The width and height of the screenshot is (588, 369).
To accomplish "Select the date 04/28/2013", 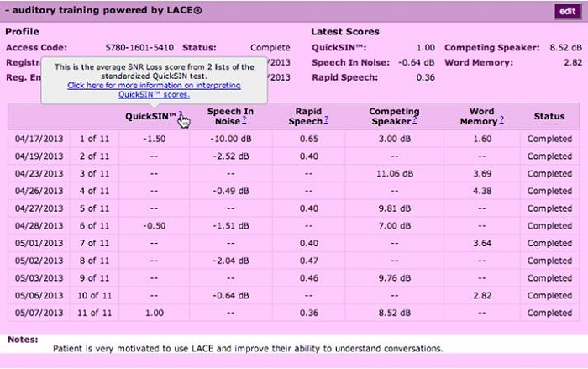I will click(39, 226).
